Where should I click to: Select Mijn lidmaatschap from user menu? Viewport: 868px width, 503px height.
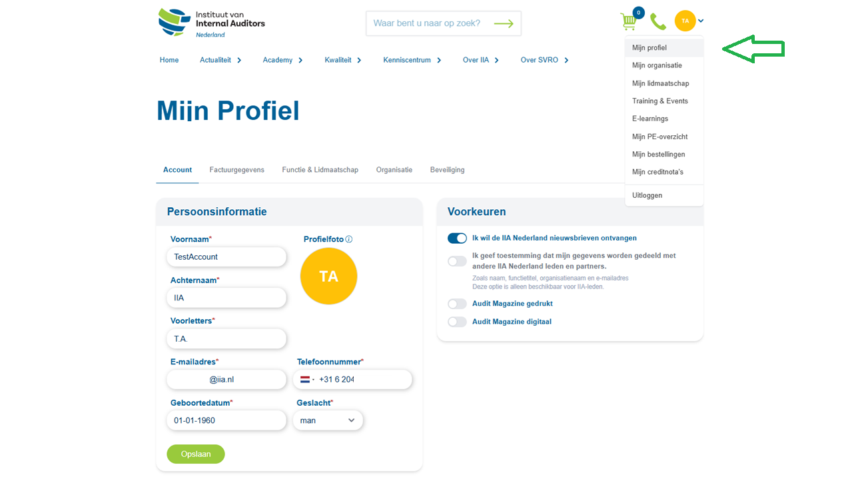pyautogui.click(x=660, y=83)
